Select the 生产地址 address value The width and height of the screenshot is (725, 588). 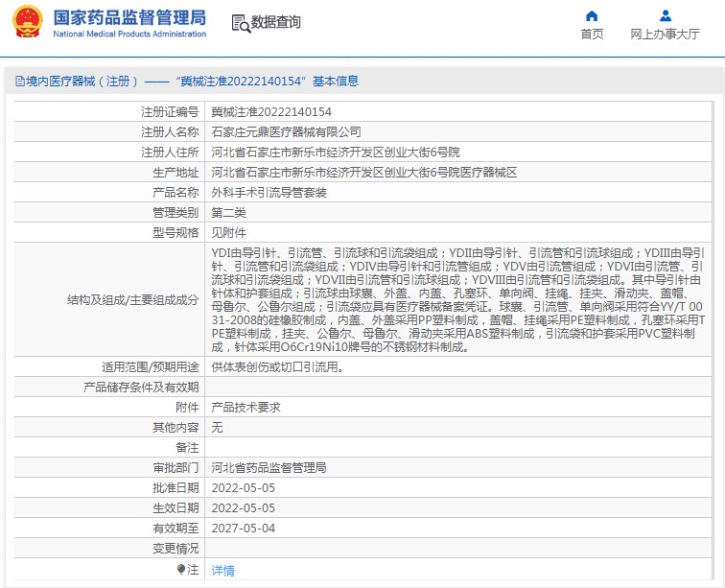(364, 172)
